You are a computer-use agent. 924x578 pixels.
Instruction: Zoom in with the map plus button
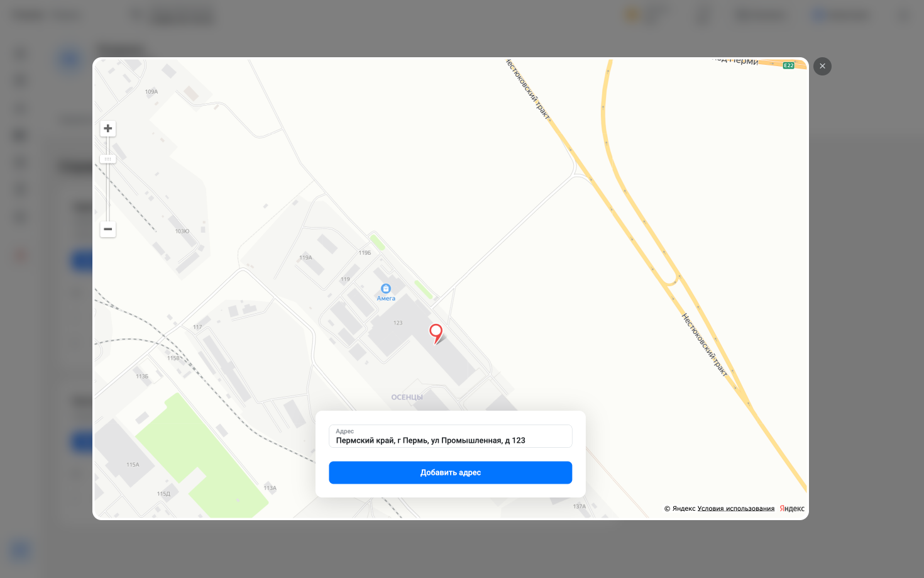coord(108,128)
